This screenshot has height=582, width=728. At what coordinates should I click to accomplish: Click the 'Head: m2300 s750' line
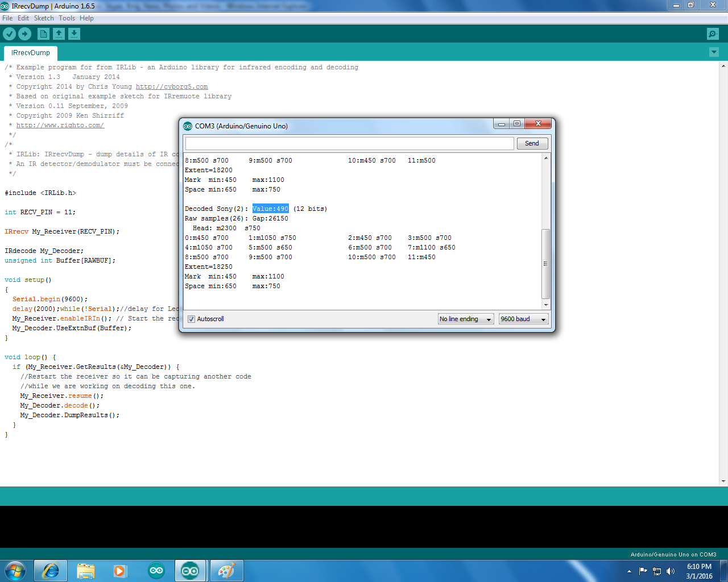[226, 228]
